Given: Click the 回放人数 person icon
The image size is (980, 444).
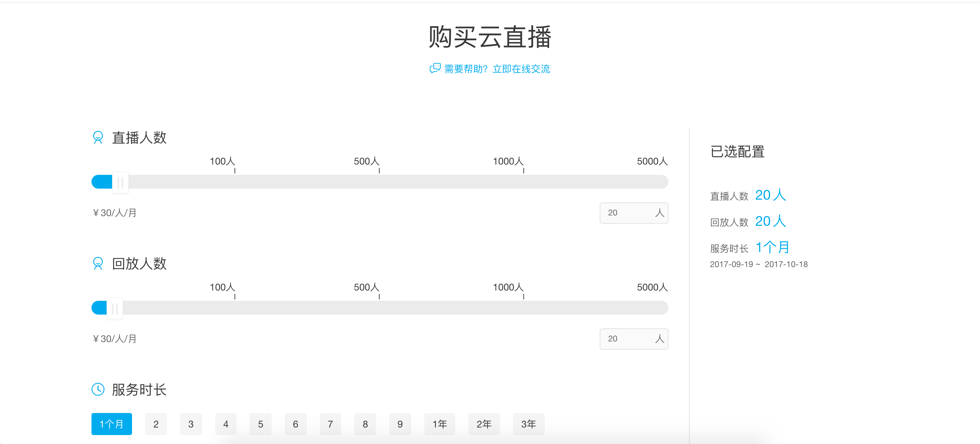Looking at the screenshot, I should coord(98,264).
